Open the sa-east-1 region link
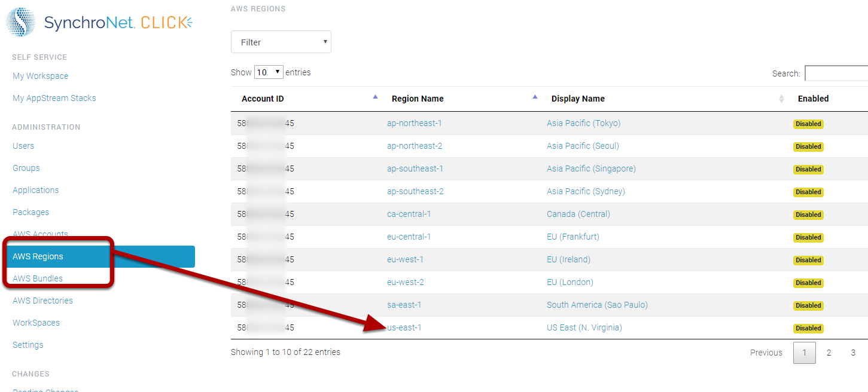This screenshot has height=392, width=868. pyautogui.click(x=404, y=305)
